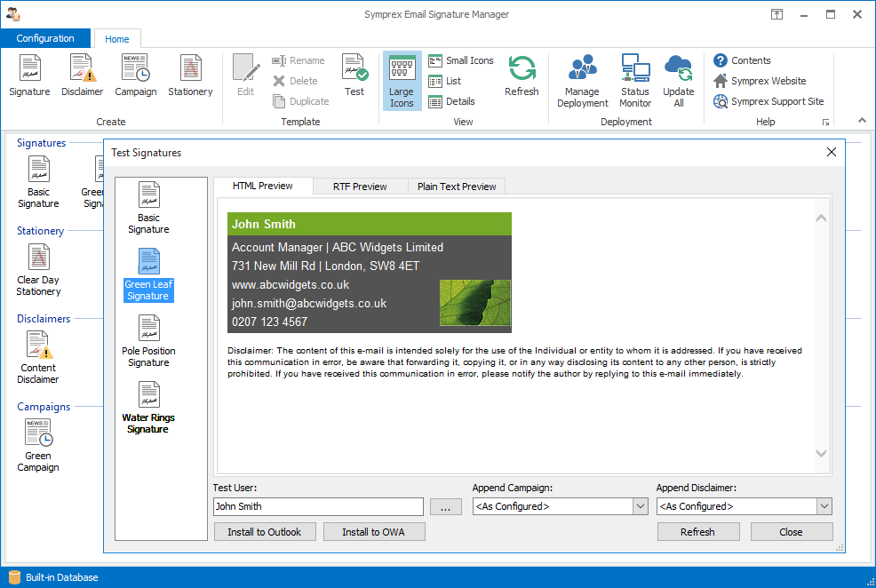Select Green Campaign item

pos(38,446)
